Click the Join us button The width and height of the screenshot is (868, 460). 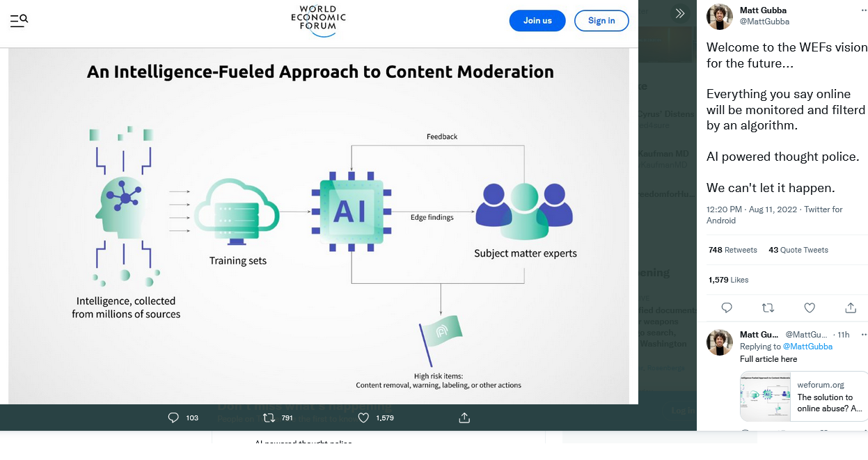(537, 21)
